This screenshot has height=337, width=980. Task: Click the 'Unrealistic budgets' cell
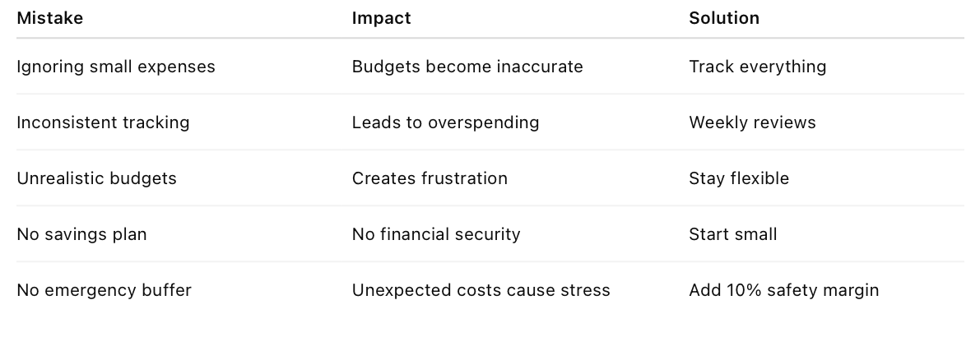tap(96, 178)
